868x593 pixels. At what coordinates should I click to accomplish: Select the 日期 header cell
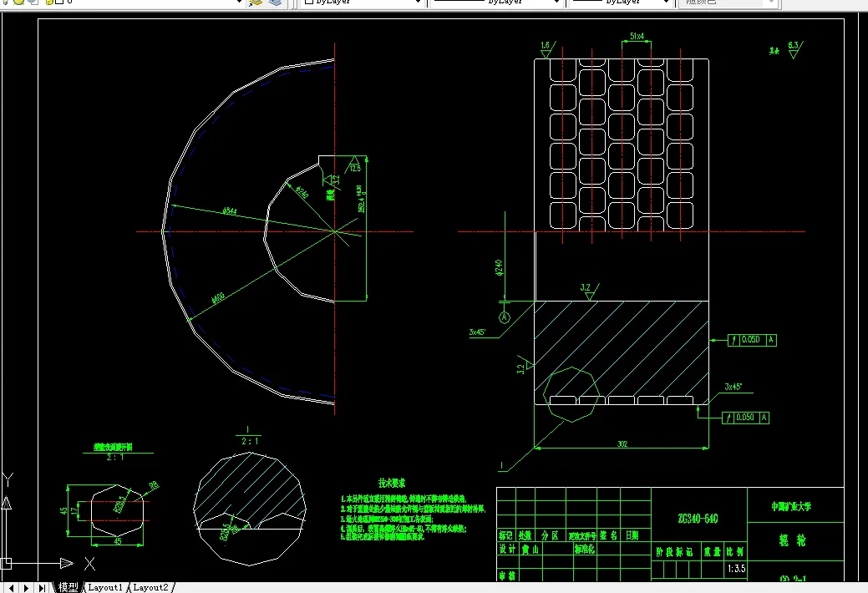[632, 535]
